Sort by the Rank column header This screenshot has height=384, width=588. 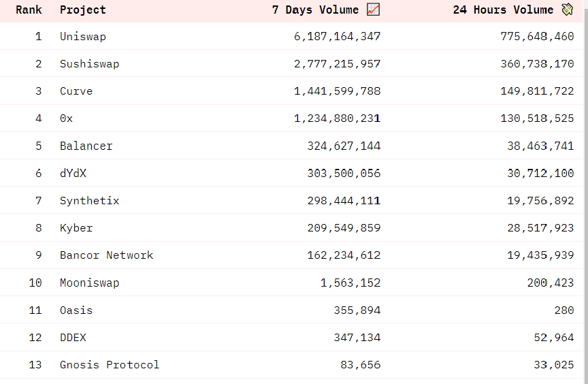pos(29,10)
